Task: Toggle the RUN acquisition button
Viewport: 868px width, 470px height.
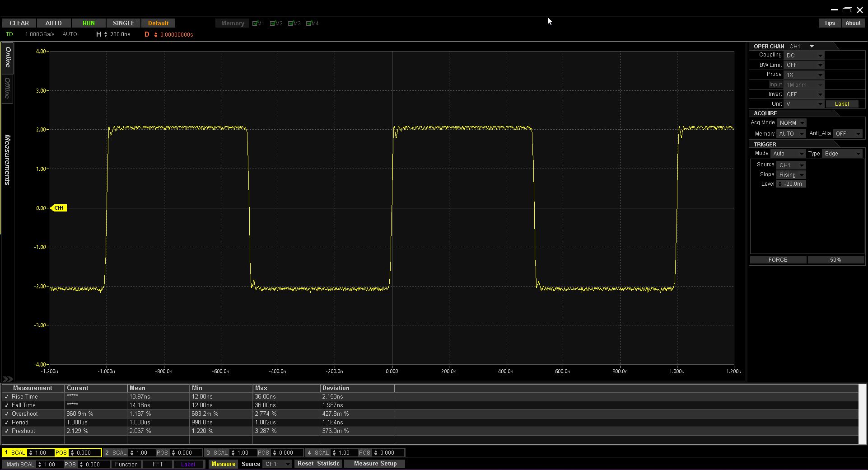Action: pos(89,23)
